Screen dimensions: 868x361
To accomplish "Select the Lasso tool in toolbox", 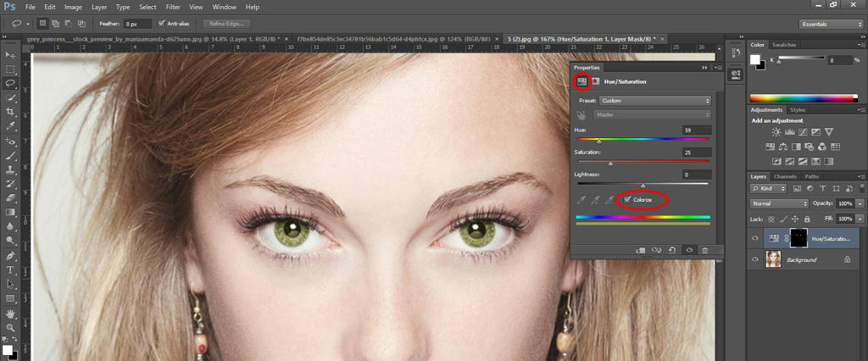I will tap(10, 84).
